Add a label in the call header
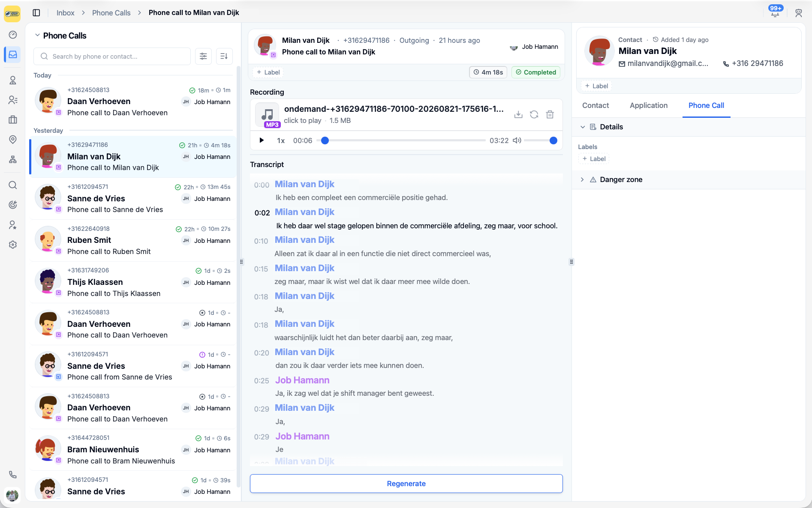Screen dimensions: 812x508 (x=268, y=72)
